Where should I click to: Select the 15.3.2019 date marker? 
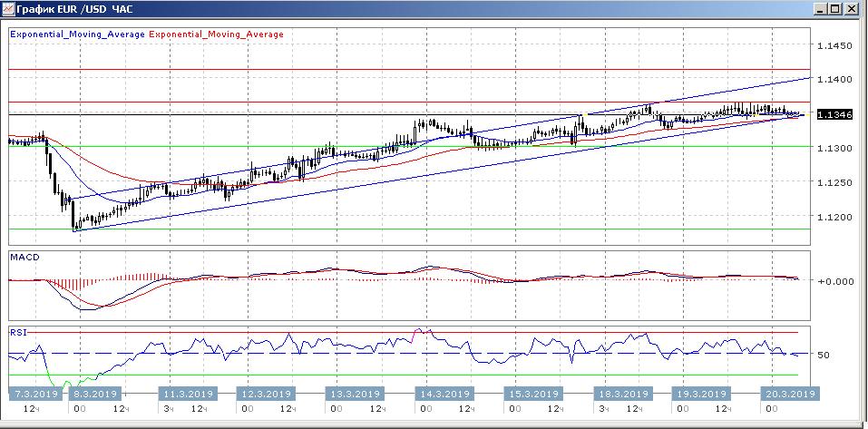(x=532, y=395)
